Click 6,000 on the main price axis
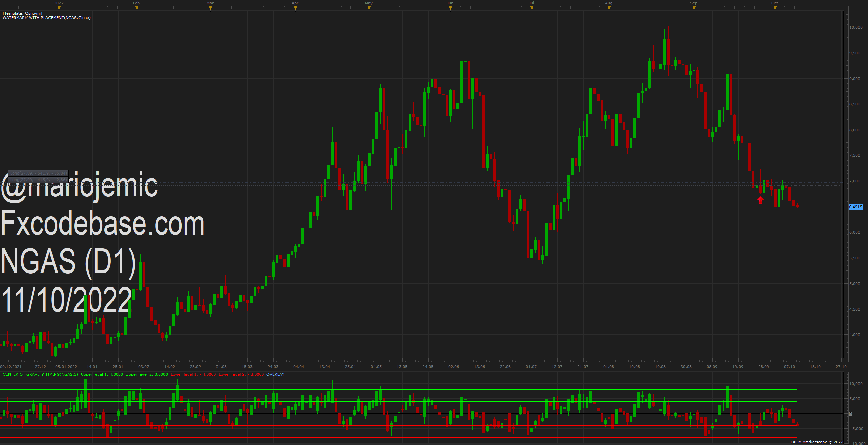Viewport: 868px width, 445px height. pos(855,232)
